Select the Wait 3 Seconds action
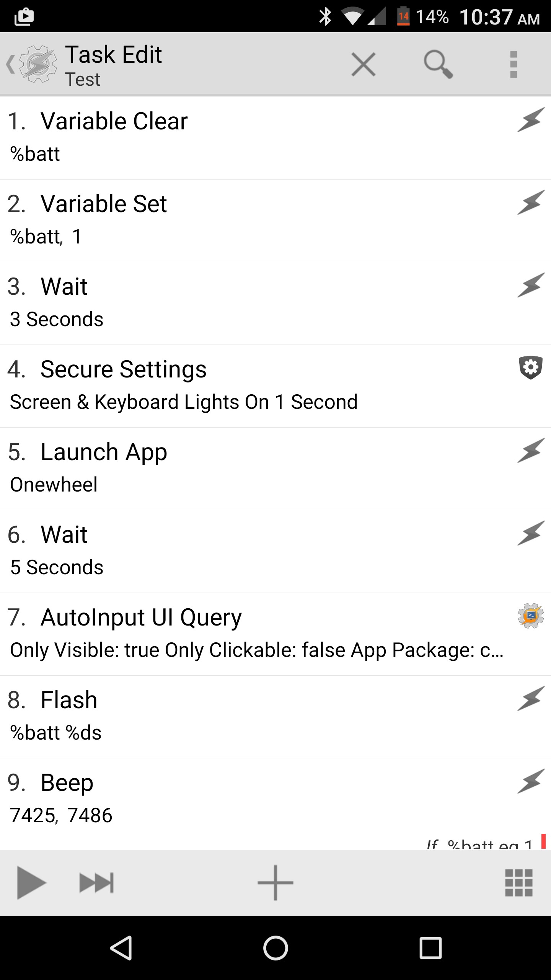551x980 pixels. pos(230,303)
